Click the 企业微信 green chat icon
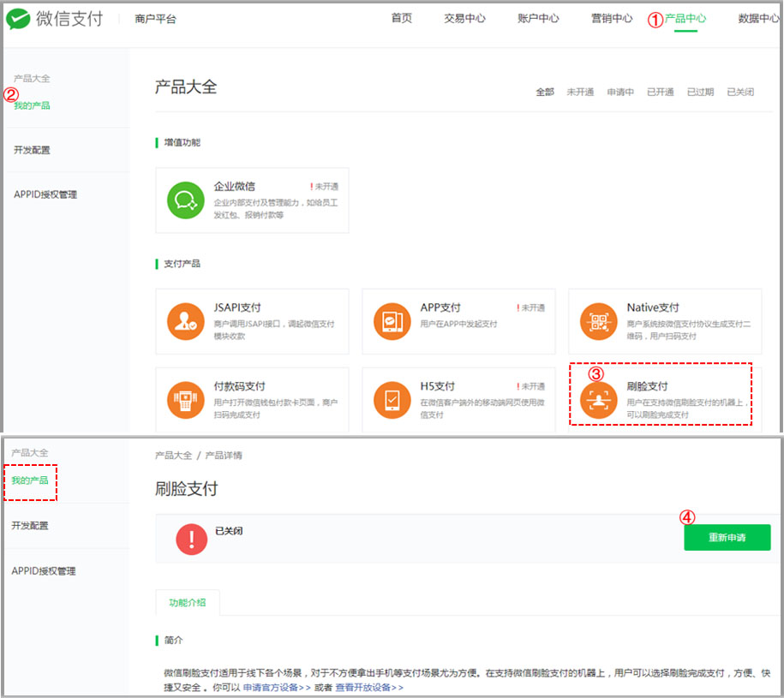Screen dimensions: 784x698 (x=185, y=200)
